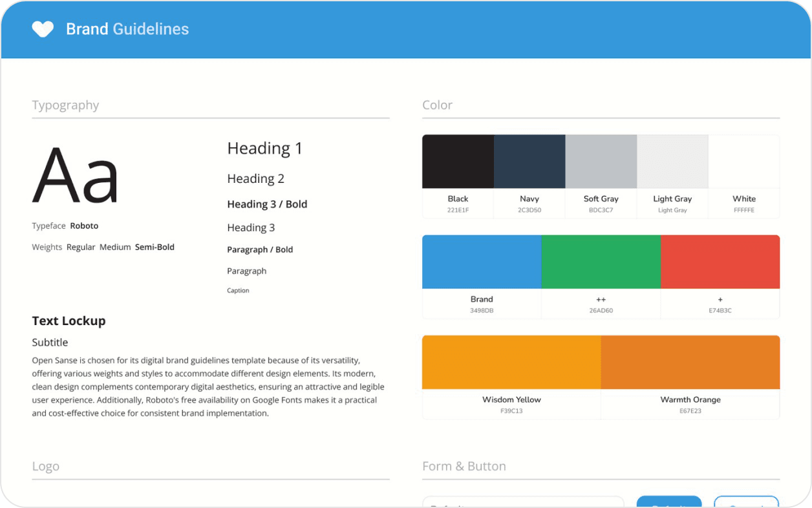Click the "Heading 3 / Bold" sample

point(267,204)
